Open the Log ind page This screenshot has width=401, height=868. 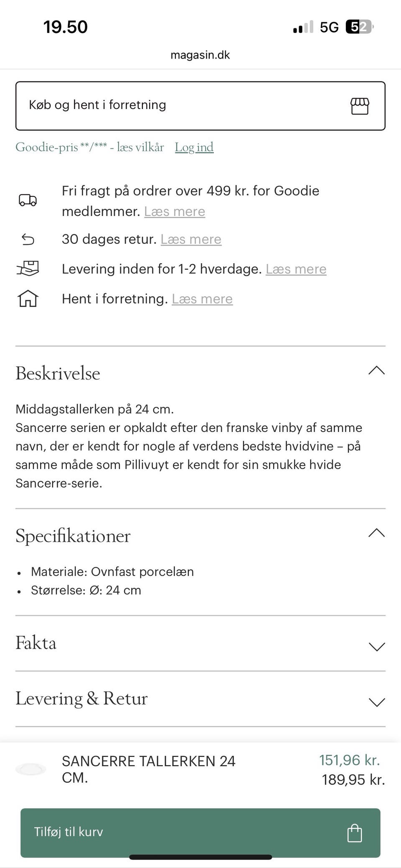[x=194, y=147]
